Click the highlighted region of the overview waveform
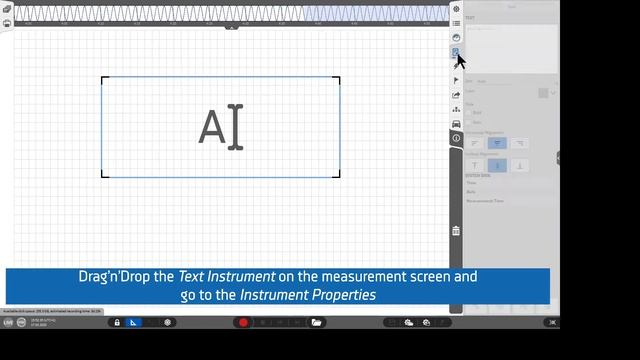The height and width of the screenshot is (360, 640). click(x=376, y=13)
